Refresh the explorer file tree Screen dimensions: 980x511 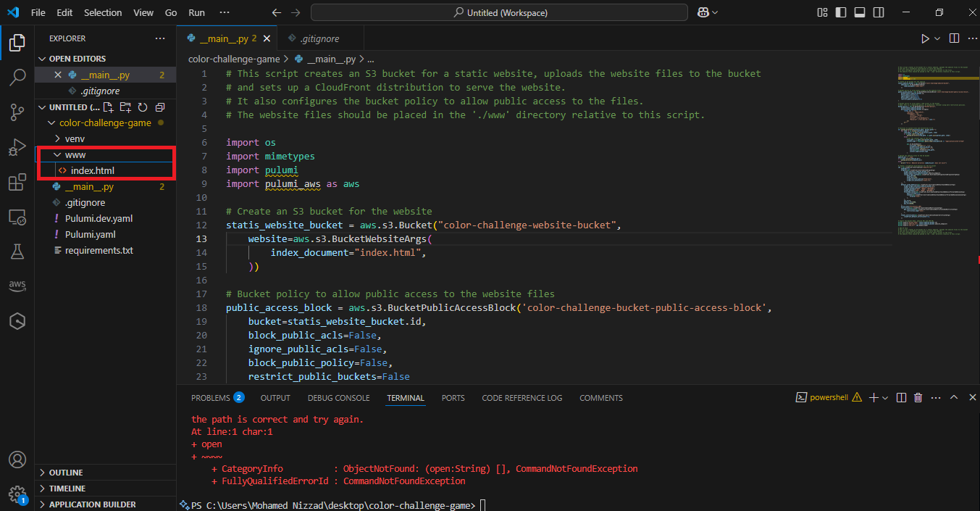(143, 107)
